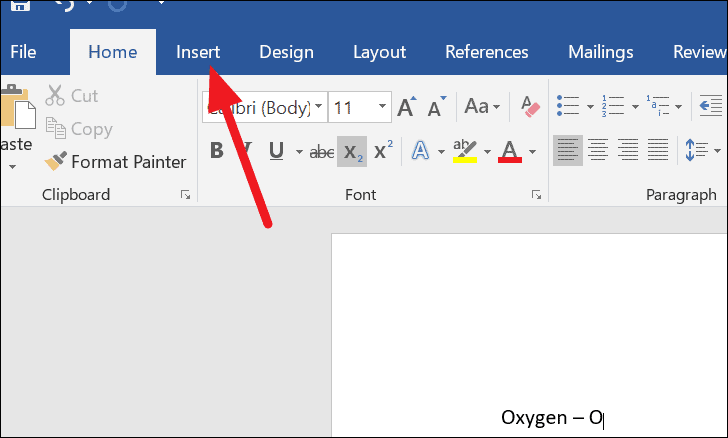Open line spacing dropdown arrow
728x438 pixels.
coord(717,151)
